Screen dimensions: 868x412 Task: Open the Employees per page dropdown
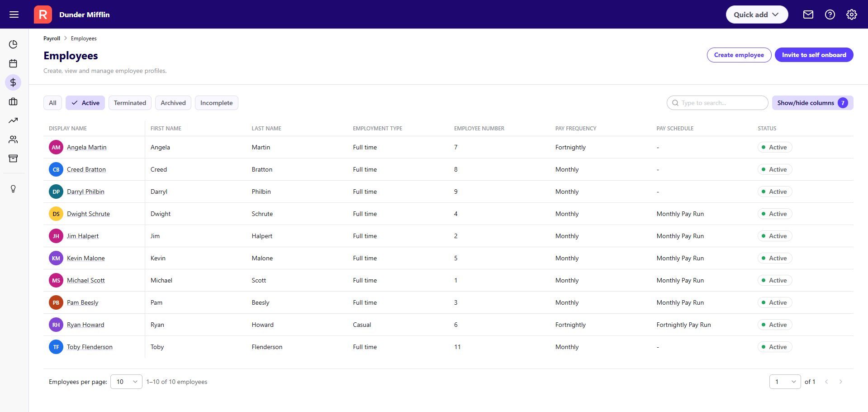(126, 382)
